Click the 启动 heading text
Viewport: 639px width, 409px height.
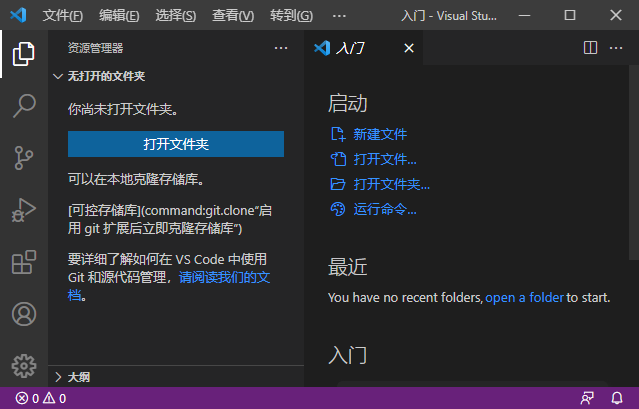click(348, 103)
